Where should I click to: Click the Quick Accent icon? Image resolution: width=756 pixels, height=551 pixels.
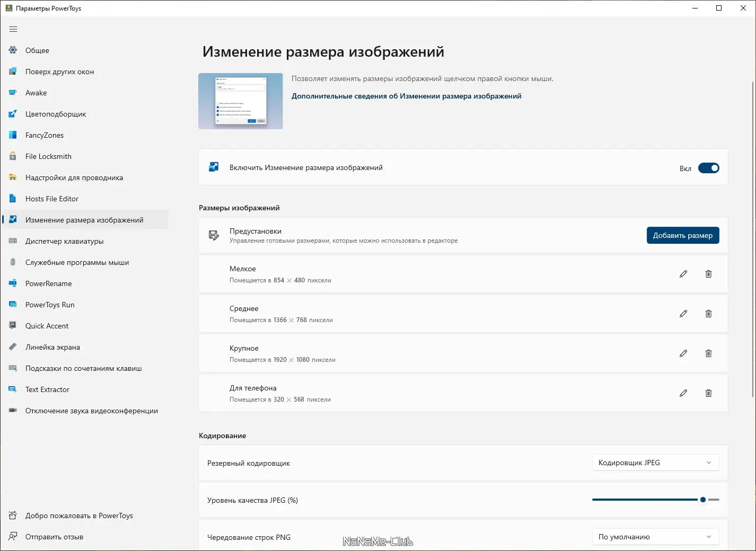click(13, 326)
